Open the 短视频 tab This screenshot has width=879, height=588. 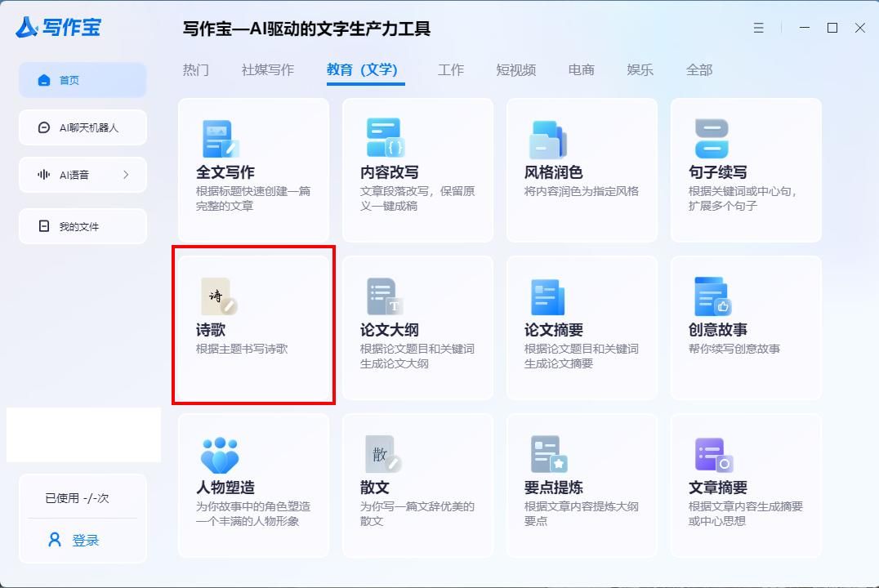tap(515, 70)
